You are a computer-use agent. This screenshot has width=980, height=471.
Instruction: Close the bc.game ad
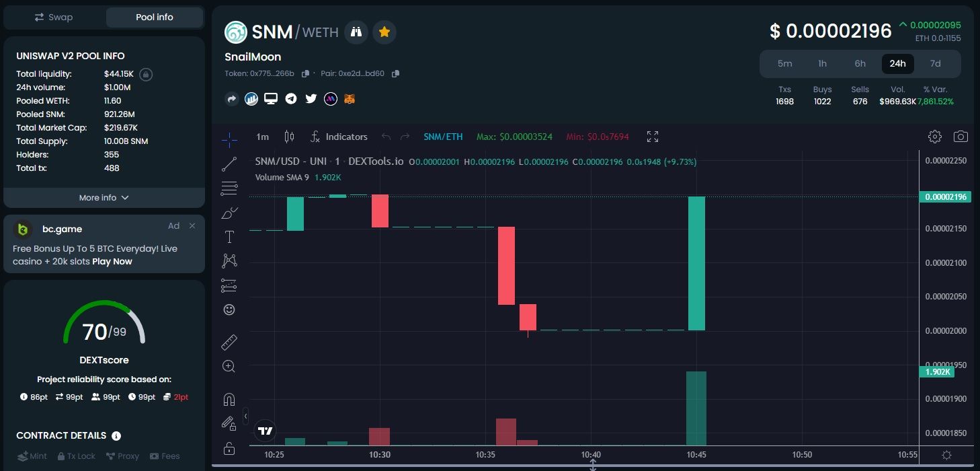pyautogui.click(x=192, y=225)
